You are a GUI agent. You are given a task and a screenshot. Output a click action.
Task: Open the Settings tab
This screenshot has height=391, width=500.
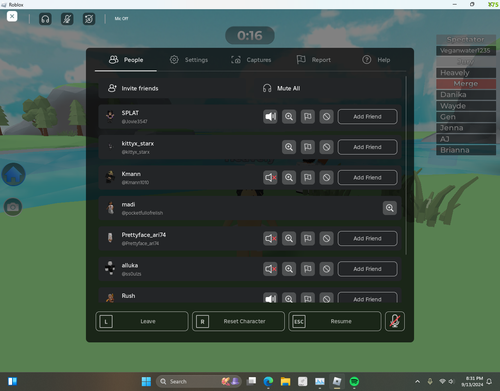pyautogui.click(x=189, y=60)
